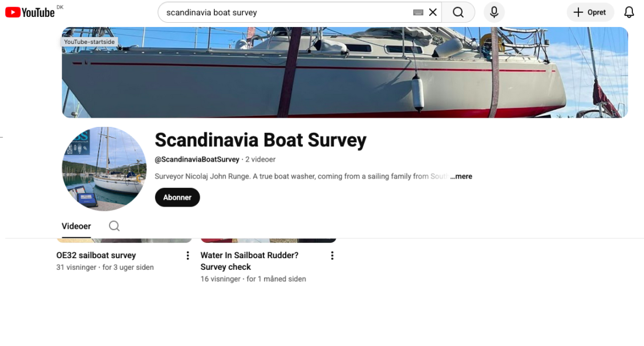Open the notifications bell

click(x=629, y=12)
